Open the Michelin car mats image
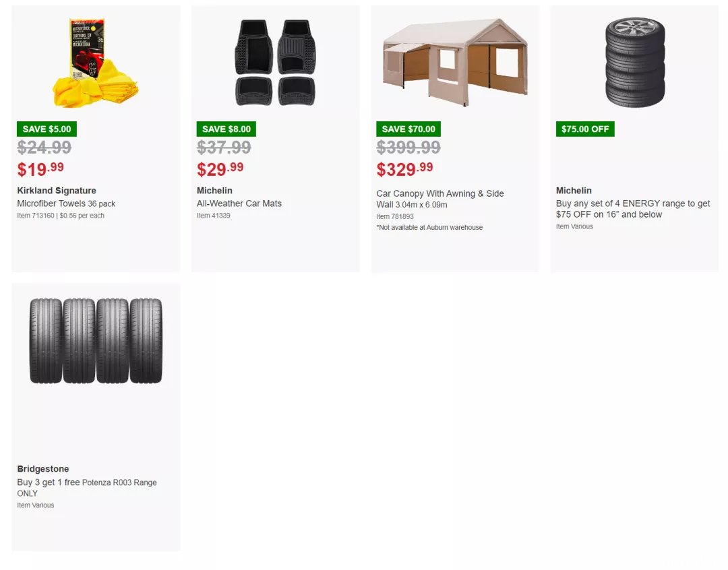This screenshot has width=728, height=570. [x=275, y=62]
